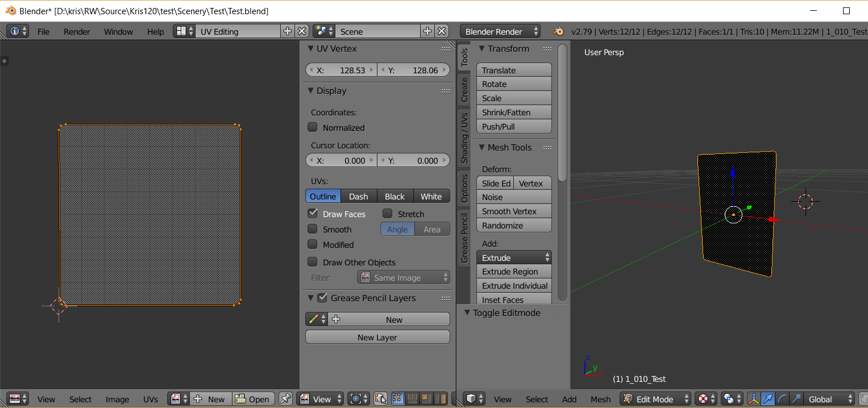Open the Render menu
Screen dimensions: 868x408
[x=77, y=32]
